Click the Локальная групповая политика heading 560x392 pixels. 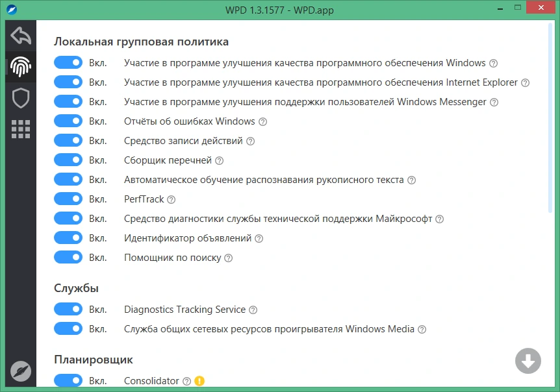(x=141, y=42)
